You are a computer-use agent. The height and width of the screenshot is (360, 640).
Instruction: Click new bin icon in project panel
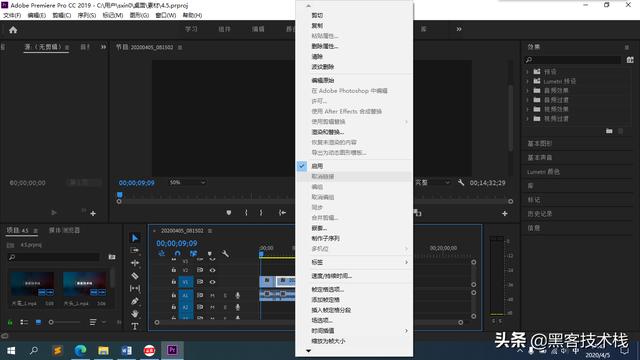(112, 257)
